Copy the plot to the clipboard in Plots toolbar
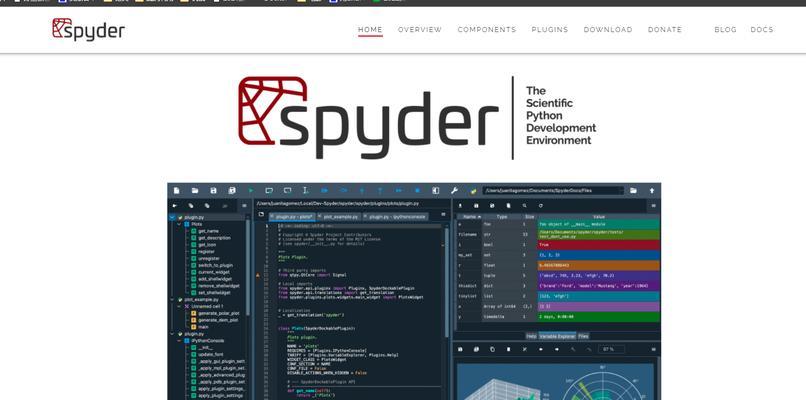Screen dimensions: 806x400 [492, 349]
